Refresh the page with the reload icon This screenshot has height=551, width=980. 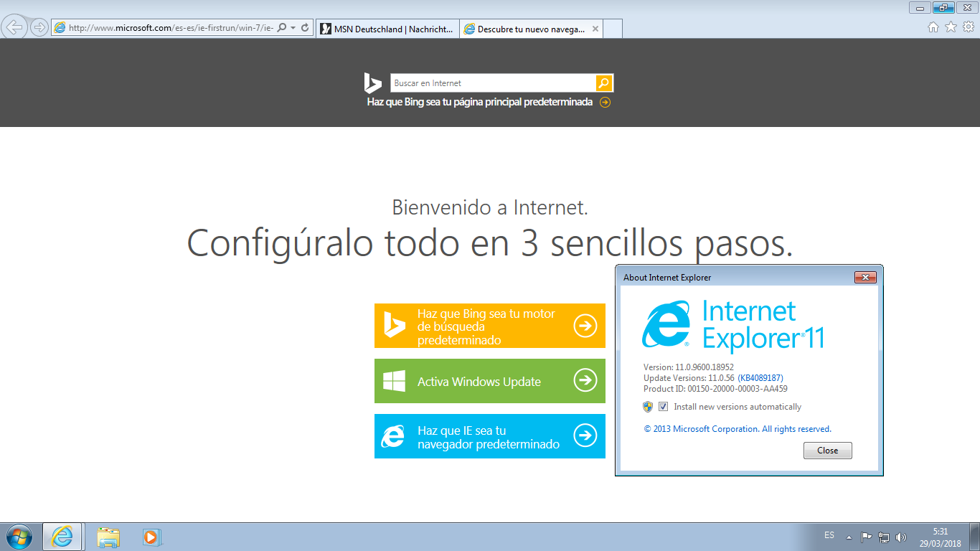coord(305,28)
